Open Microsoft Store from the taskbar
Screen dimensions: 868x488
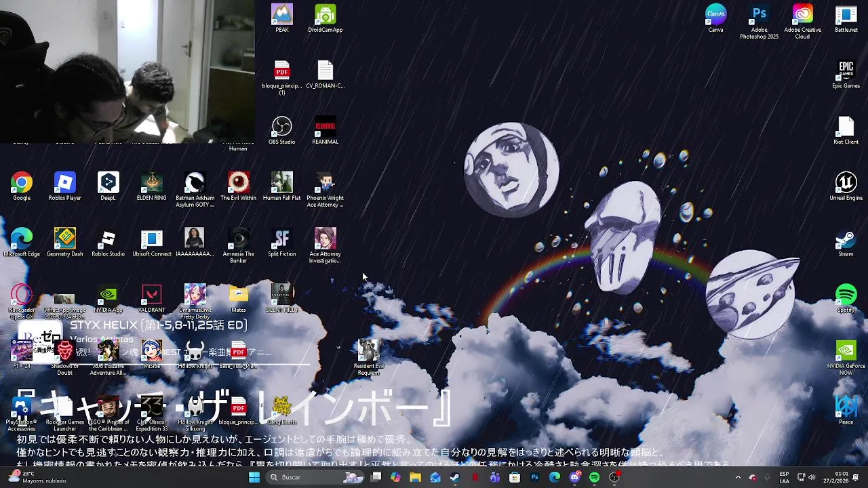(515, 477)
